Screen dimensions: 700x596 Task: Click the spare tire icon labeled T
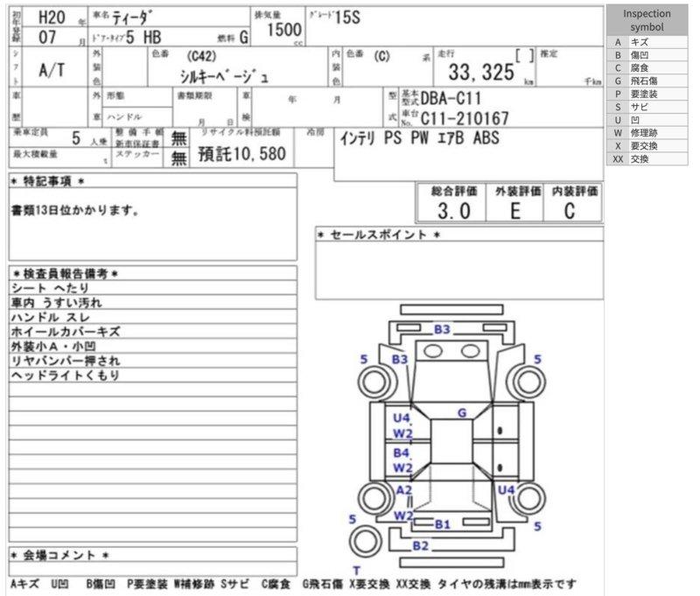(356, 571)
